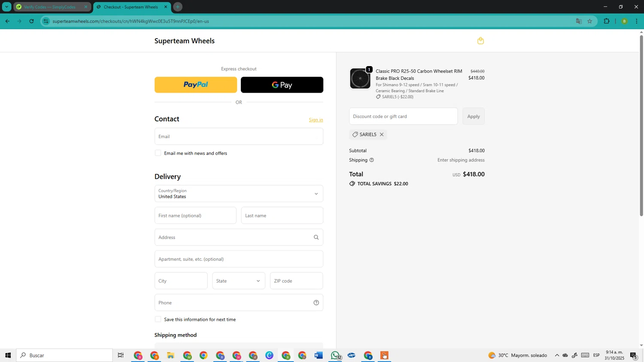Open File Explorer from the taskbar
The width and height of the screenshot is (644, 362).
[x=170, y=356]
